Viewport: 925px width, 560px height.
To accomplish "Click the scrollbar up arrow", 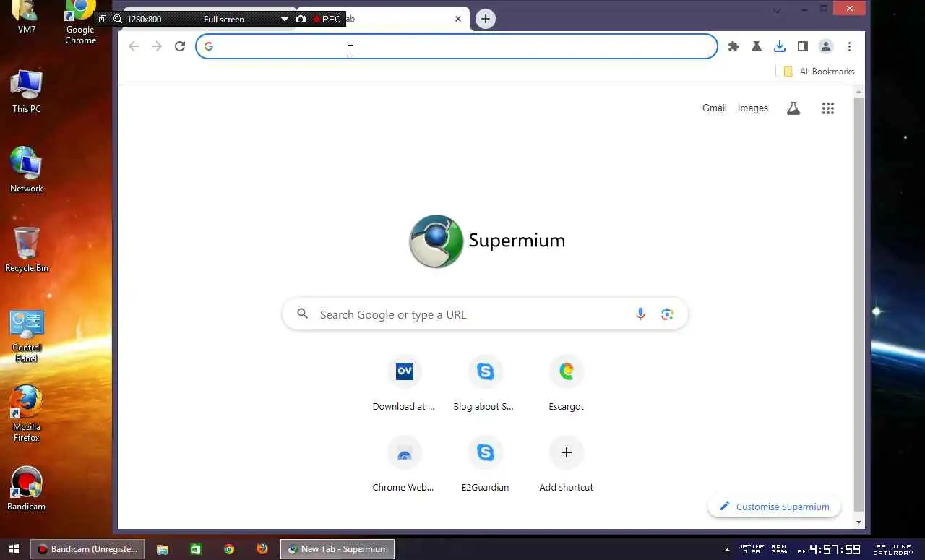I will pos(859,92).
